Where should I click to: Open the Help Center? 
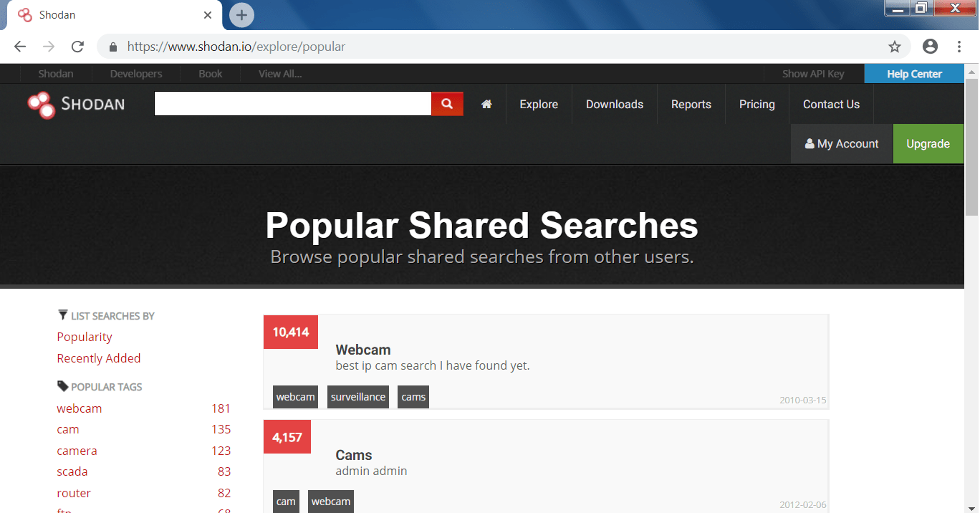[x=914, y=74]
